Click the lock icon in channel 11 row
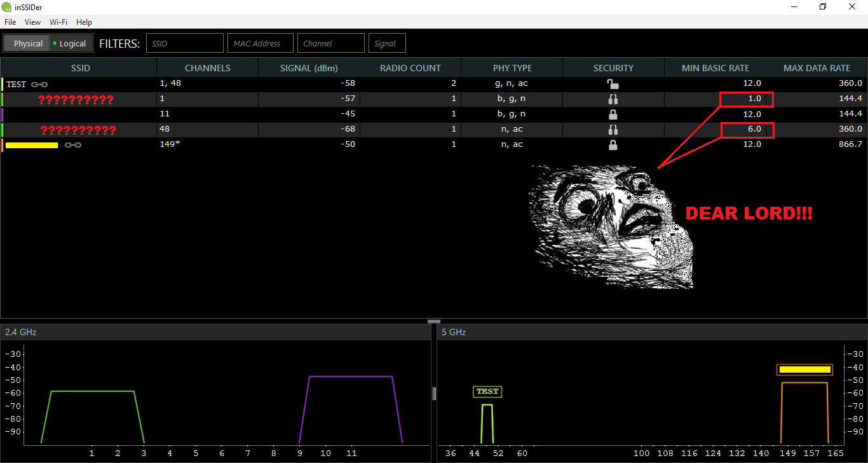 tap(613, 114)
